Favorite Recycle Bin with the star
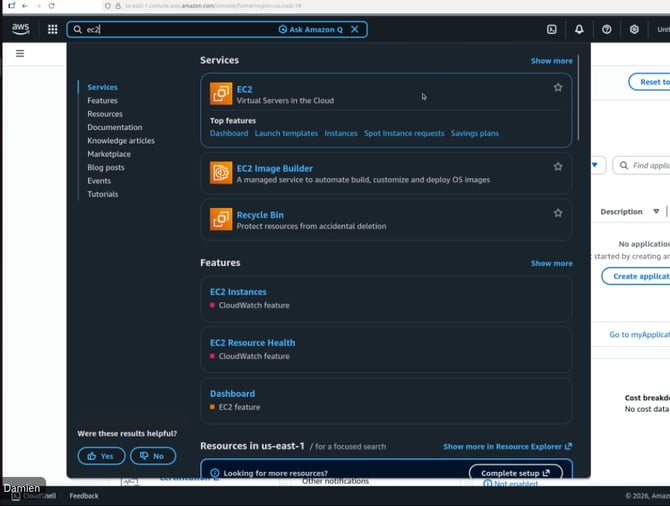Image resolution: width=670 pixels, height=506 pixels. point(558,213)
